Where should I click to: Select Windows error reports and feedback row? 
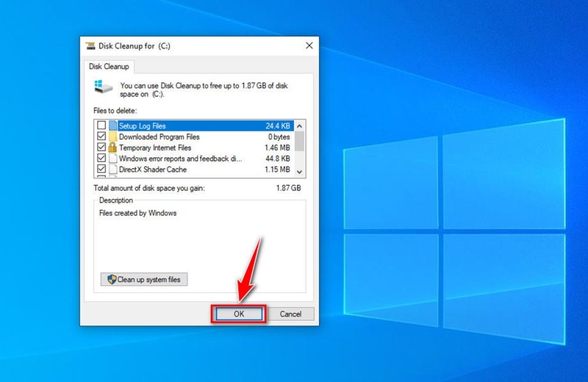(180, 158)
